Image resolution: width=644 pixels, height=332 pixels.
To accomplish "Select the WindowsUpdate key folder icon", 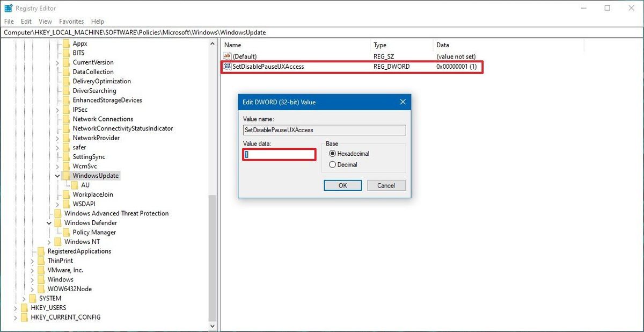I will click(67, 175).
